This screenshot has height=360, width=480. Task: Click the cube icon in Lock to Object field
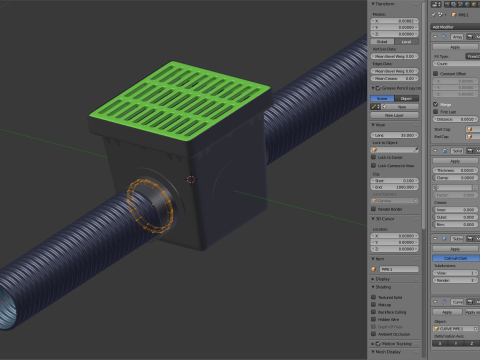click(374, 150)
